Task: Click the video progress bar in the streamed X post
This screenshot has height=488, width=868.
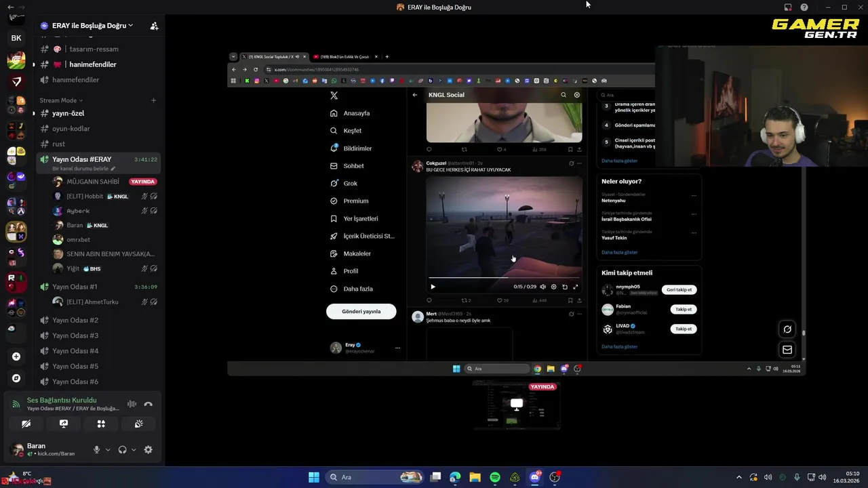Action: click(x=504, y=278)
